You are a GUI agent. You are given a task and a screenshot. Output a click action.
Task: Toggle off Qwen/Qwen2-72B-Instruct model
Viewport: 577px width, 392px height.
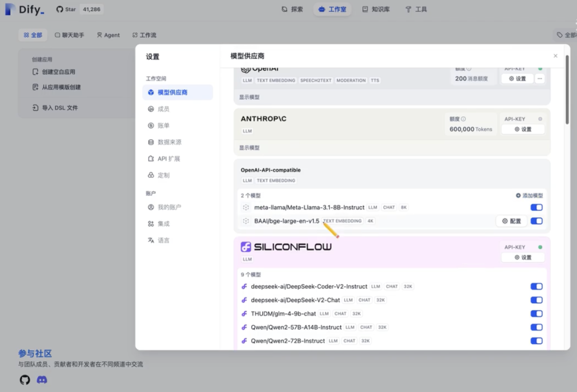(x=536, y=341)
